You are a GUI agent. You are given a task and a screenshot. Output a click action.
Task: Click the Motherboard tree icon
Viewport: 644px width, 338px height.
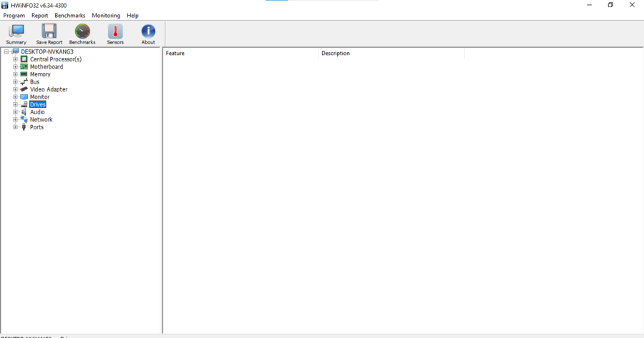(x=24, y=66)
